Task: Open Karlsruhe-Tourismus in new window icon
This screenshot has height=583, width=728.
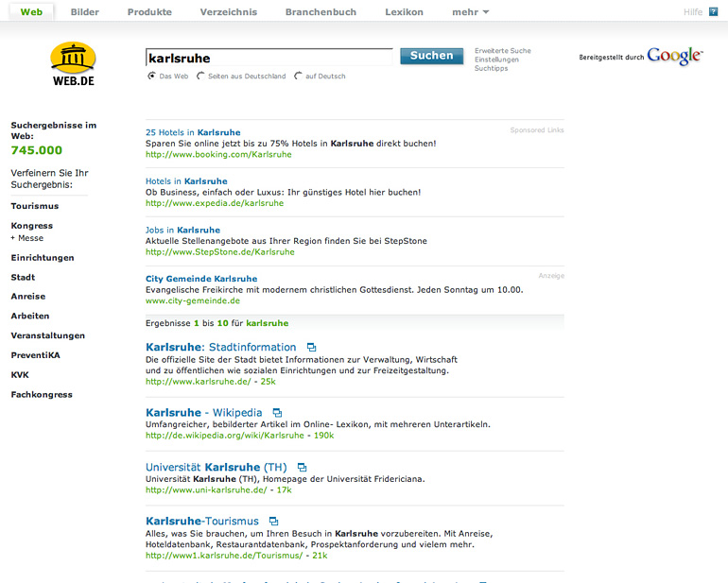Action: (x=274, y=522)
